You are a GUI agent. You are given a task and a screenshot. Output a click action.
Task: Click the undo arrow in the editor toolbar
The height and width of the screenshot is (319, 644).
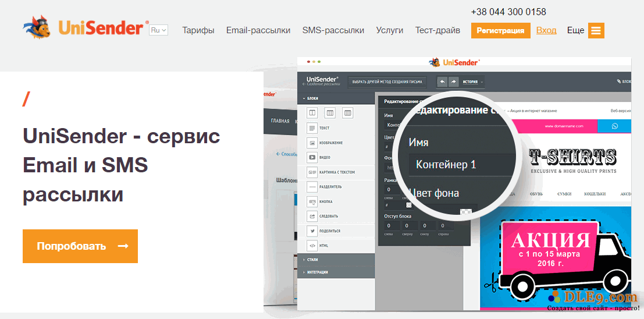442,81
